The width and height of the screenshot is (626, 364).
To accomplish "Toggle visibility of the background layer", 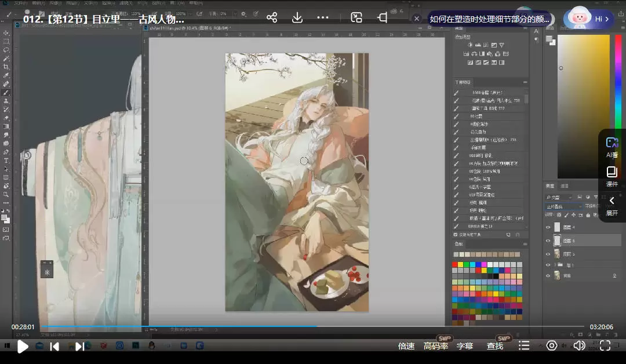I will click(548, 276).
